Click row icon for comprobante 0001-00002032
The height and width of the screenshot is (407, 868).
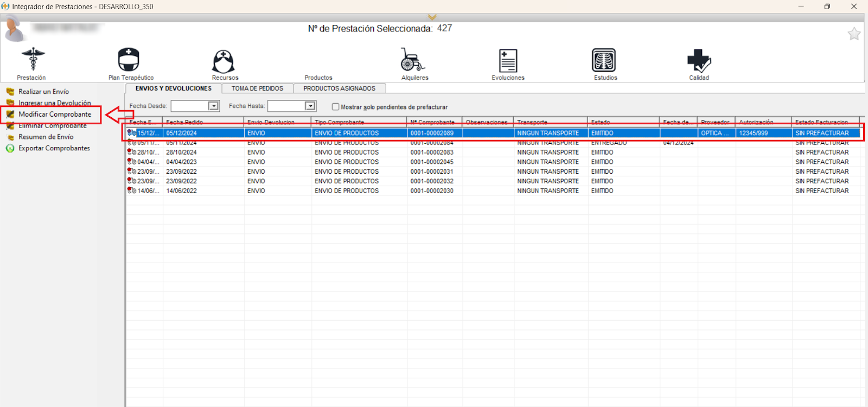coord(132,181)
